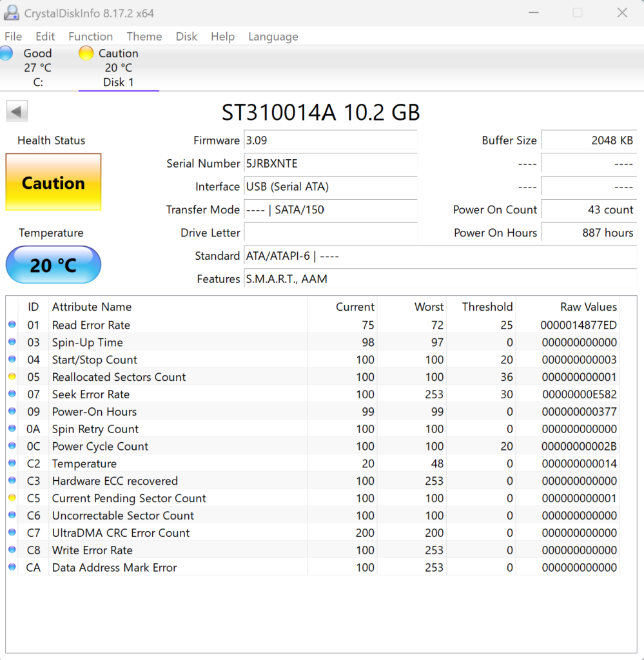644x660 pixels.
Task: Click the Serial Number field
Action: point(330,164)
